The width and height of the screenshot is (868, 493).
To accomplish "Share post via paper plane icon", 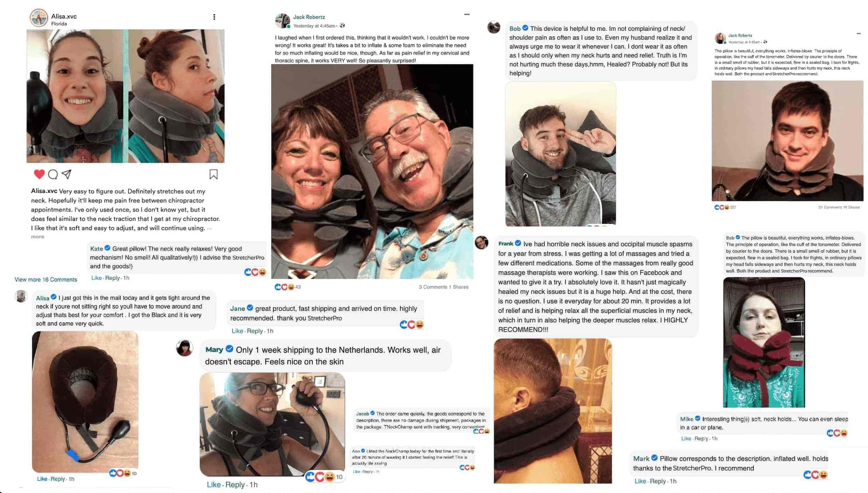I will [x=66, y=174].
